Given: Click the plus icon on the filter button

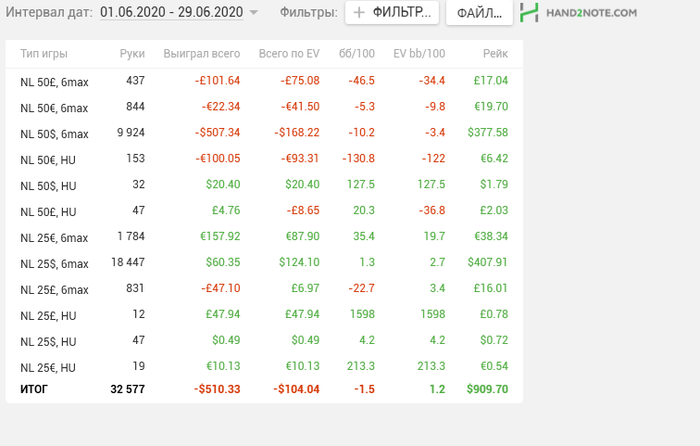Looking at the screenshot, I should 359,13.
